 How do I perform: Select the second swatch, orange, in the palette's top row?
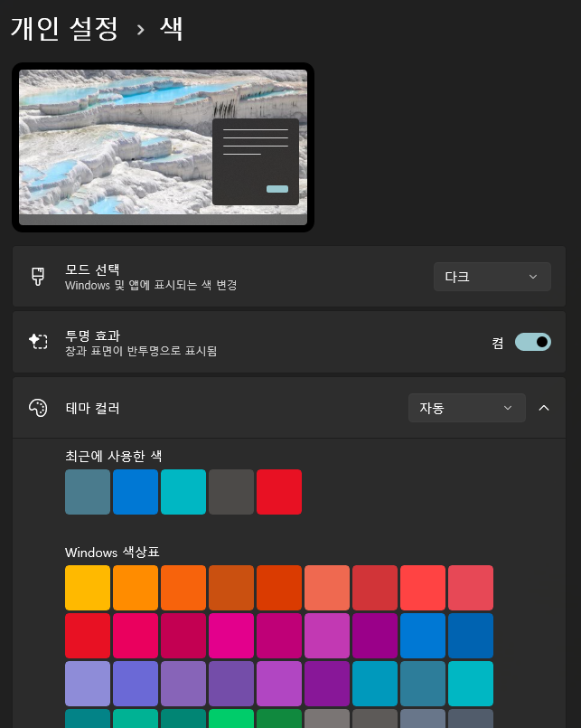136,588
